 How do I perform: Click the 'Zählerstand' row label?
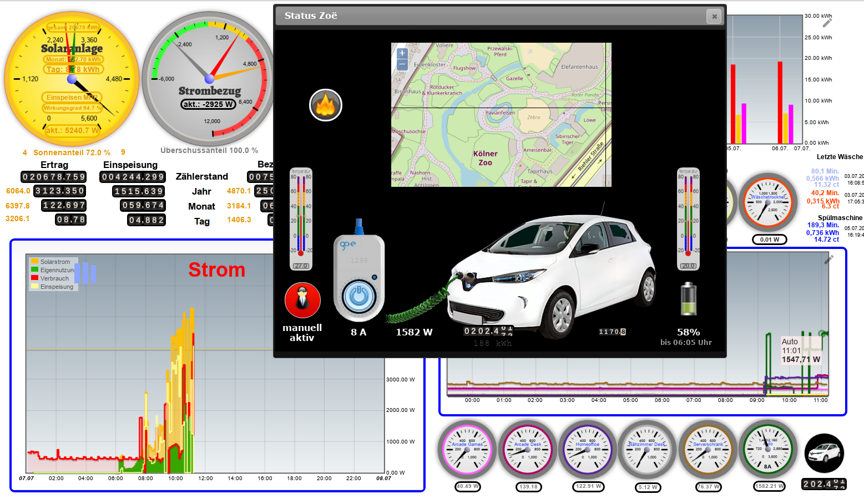[202, 176]
